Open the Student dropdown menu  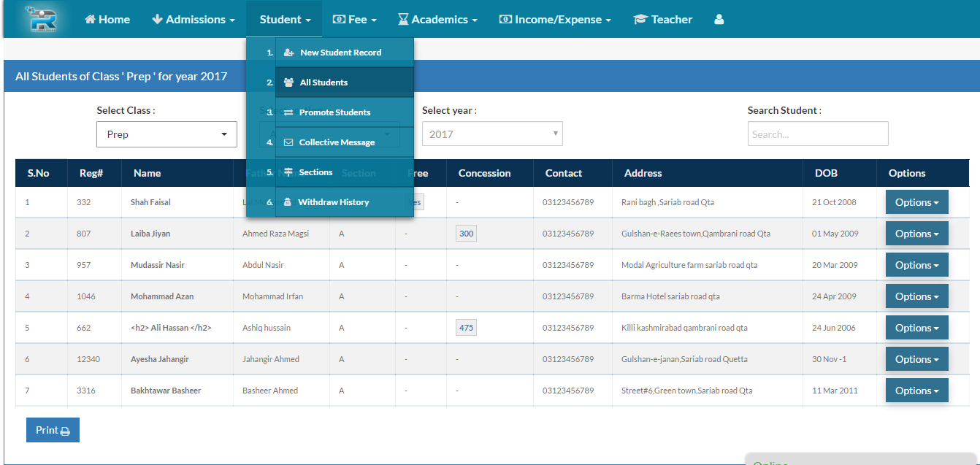285,20
